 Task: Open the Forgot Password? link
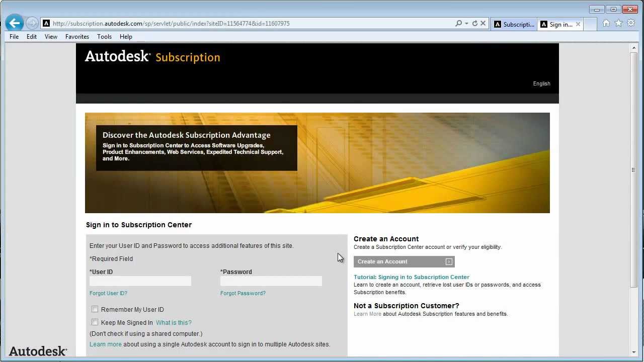pyautogui.click(x=243, y=293)
